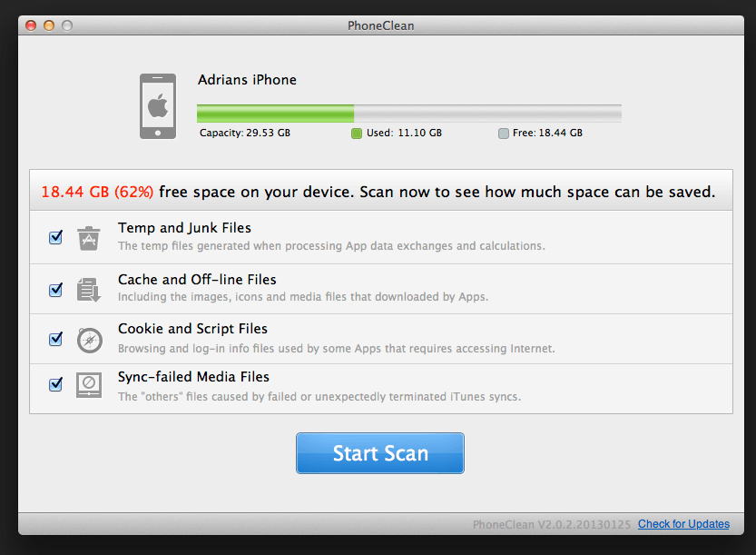The image size is (756, 555).
Task: Uncheck the Cache and Off-line Files checkbox
Action: 56,290
